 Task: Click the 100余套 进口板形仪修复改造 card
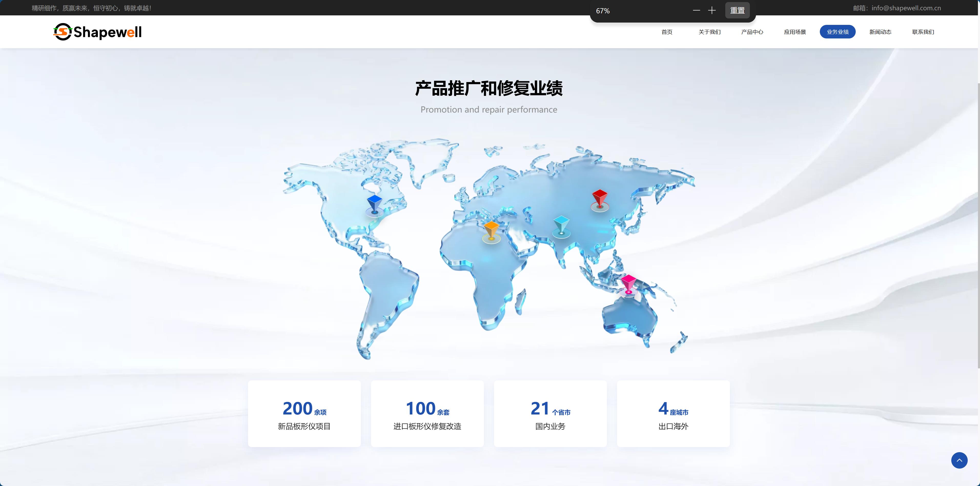(x=427, y=414)
